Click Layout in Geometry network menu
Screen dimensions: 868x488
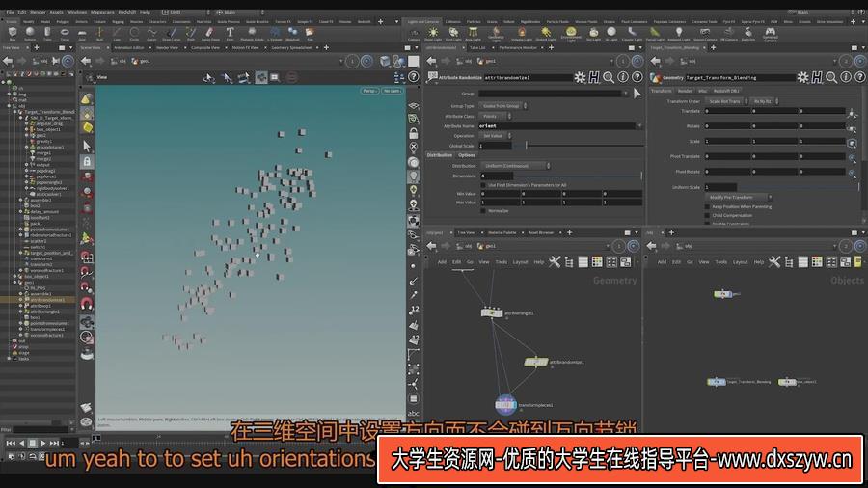coord(520,262)
